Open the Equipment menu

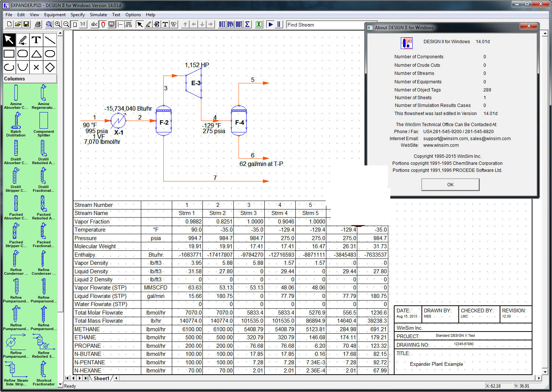tap(55, 15)
